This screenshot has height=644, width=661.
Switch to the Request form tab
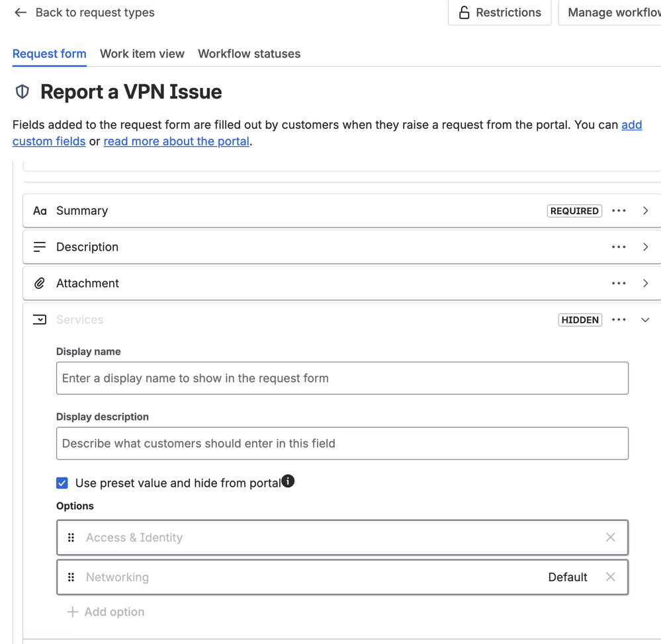(50, 54)
